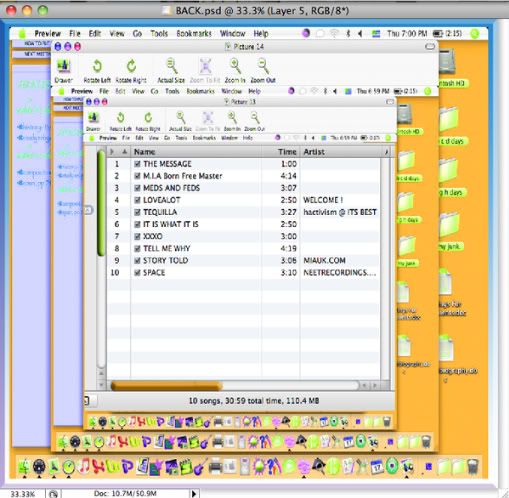
Task: Click the green Spotlight icon in the topmost menu bar
Action: coord(474,33)
